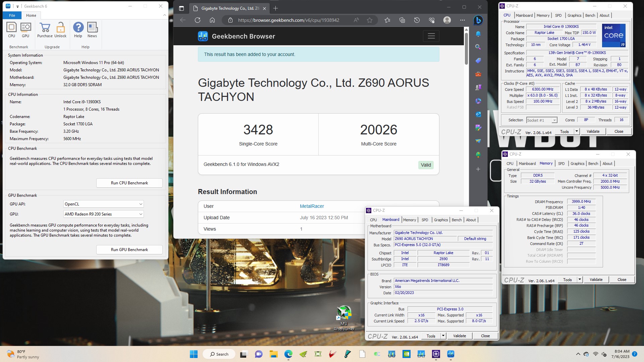Open Tools dropdown arrow in Memory CPU-Z window
Image resolution: width=644 pixels, height=362 pixels.
click(580, 280)
